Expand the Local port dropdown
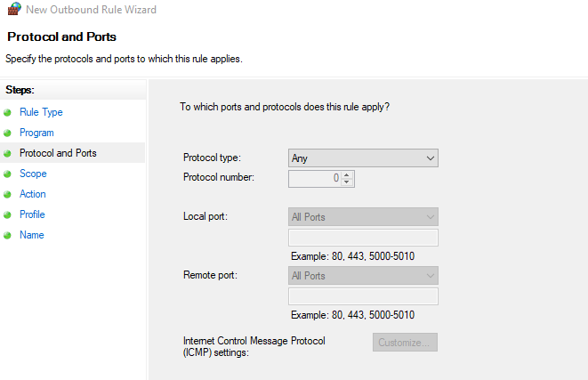This screenshot has height=380, width=588. point(363,217)
